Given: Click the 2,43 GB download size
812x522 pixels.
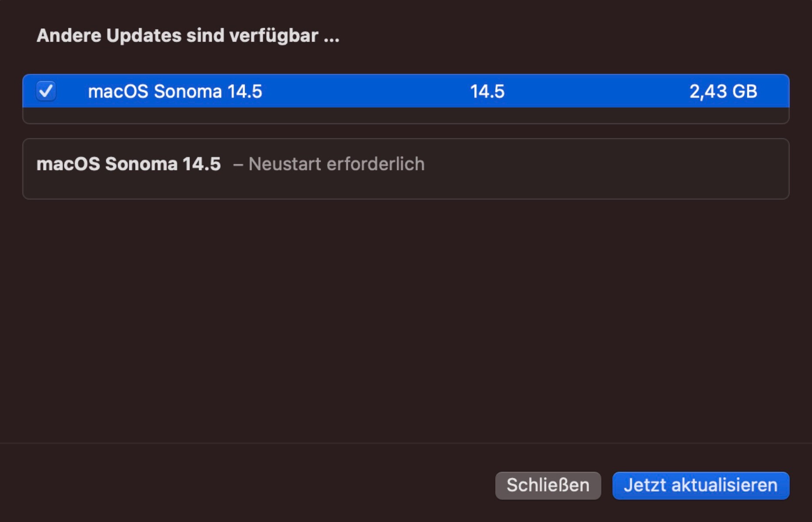Looking at the screenshot, I should click(723, 91).
